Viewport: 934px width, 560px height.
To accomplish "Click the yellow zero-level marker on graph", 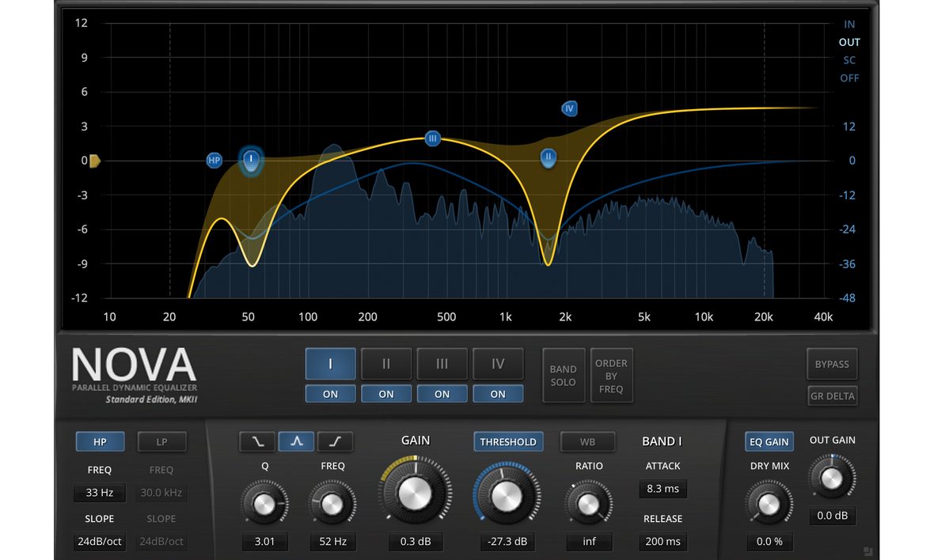I will 95,161.
